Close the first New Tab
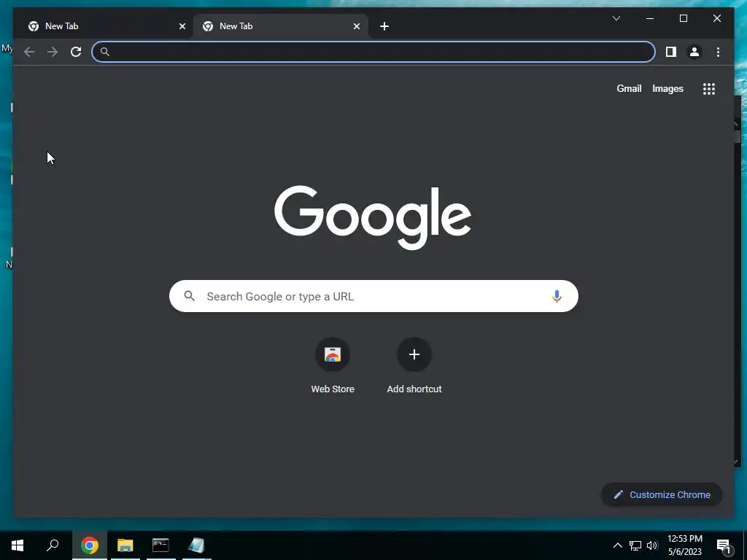 click(182, 26)
